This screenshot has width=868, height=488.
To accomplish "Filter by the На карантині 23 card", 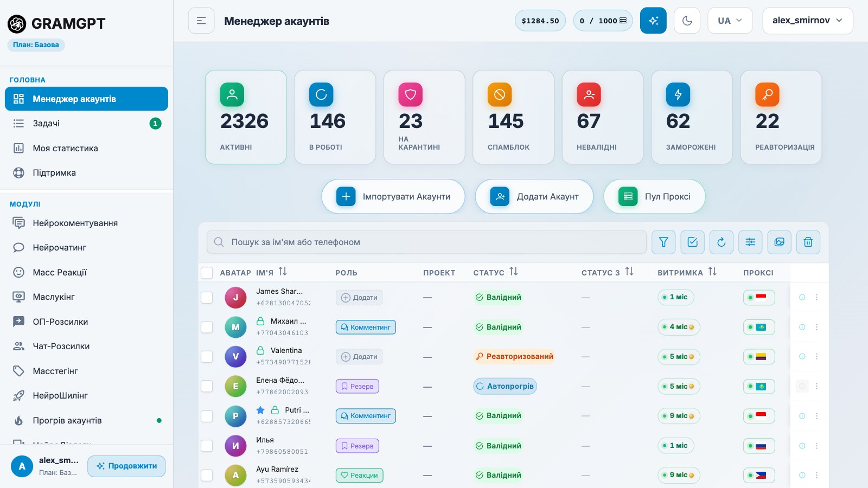I will (424, 117).
